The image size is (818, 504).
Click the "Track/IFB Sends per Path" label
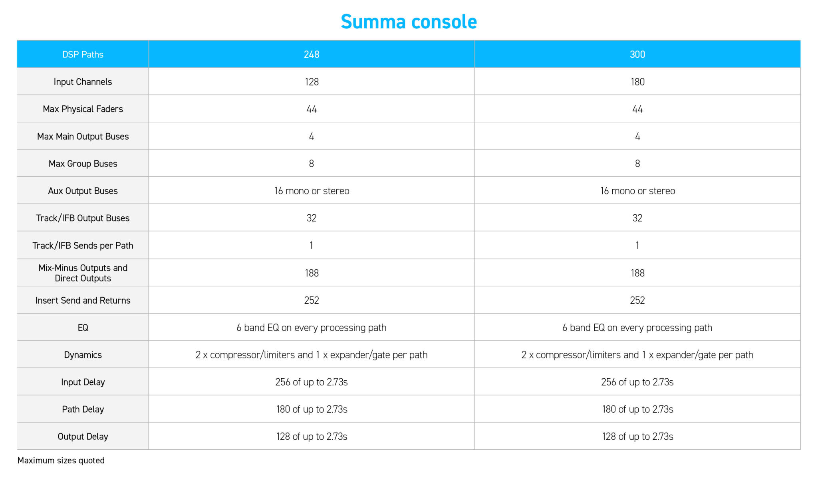[x=83, y=245]
